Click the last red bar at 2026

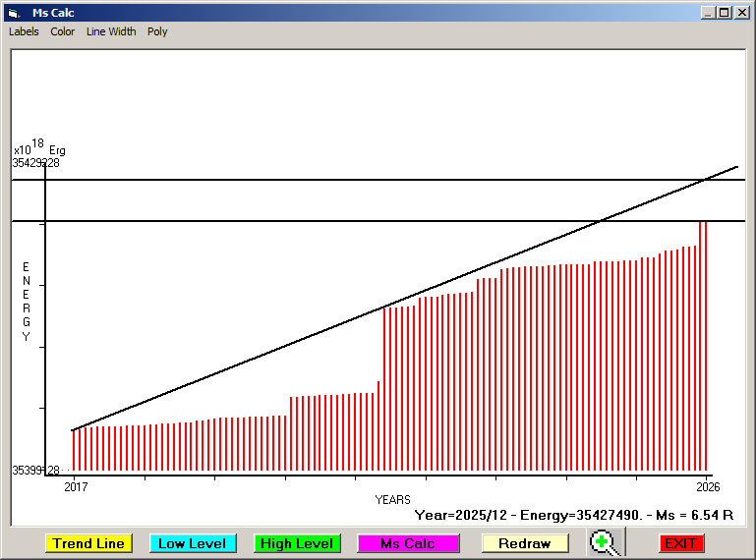[704, 344]
